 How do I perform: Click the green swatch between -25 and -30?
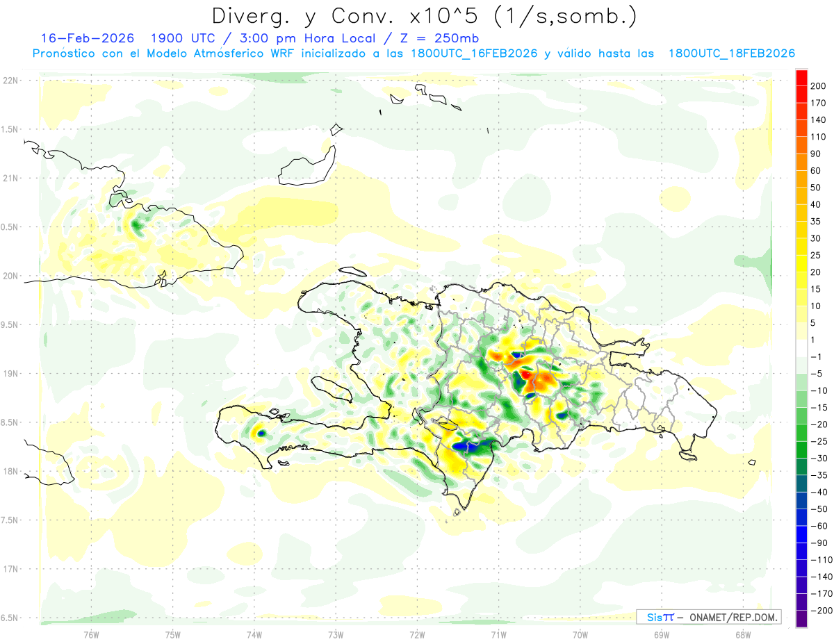pos(801,449)
